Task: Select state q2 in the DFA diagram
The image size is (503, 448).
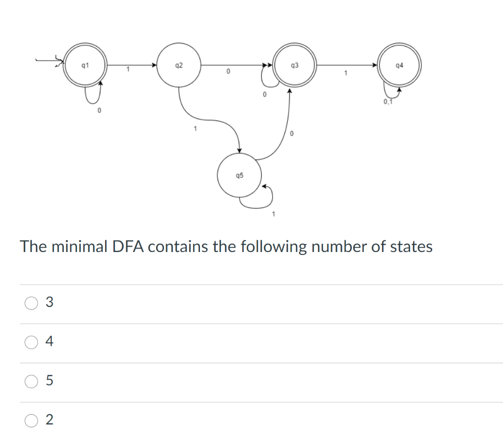Action: coord(179,64)
